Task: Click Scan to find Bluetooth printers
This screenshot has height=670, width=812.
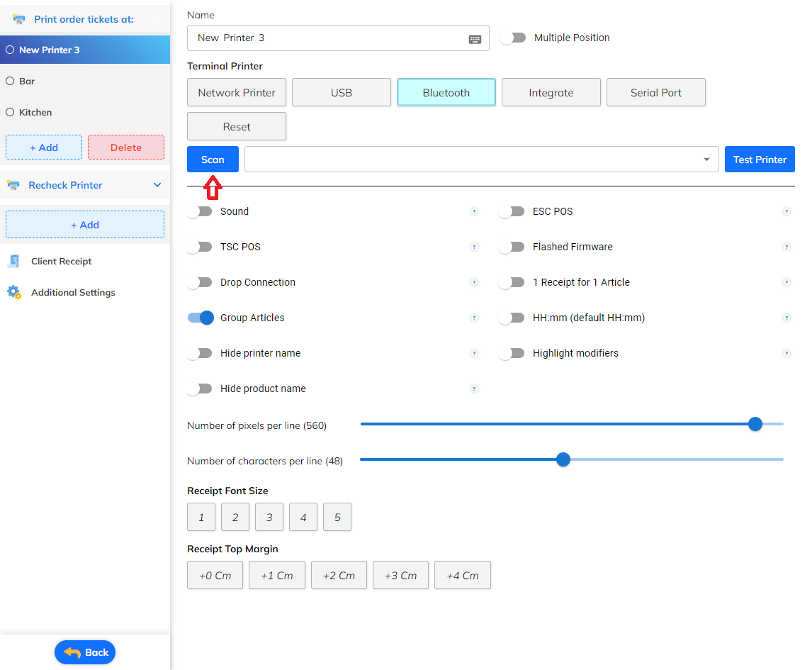Action: tap(213, 159)
